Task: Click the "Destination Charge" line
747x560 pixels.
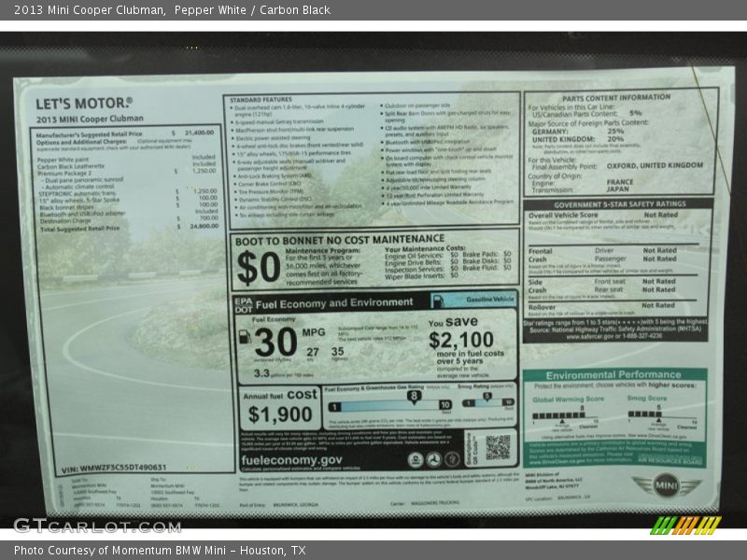Action: [x=65, y=221]
